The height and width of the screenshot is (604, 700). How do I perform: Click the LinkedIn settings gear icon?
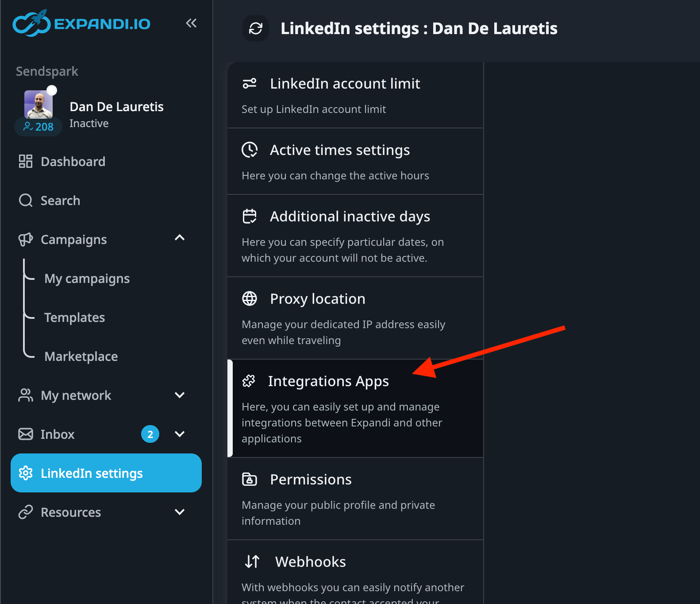coord(26,473)
